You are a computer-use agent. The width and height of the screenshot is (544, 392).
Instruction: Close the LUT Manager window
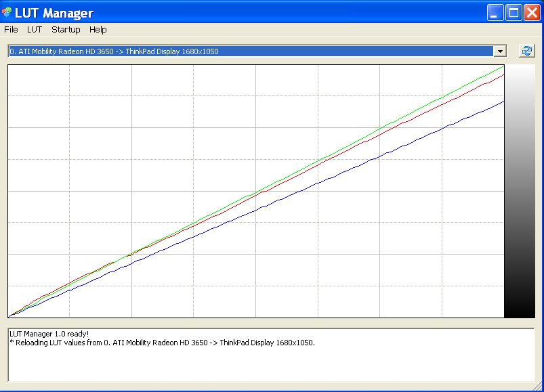click(531, 12)
